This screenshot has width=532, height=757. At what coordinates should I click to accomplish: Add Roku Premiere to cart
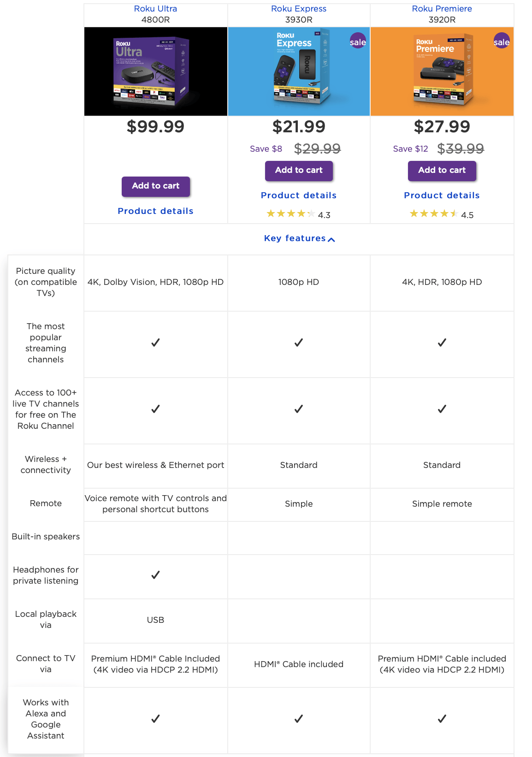tap(442, 171)
